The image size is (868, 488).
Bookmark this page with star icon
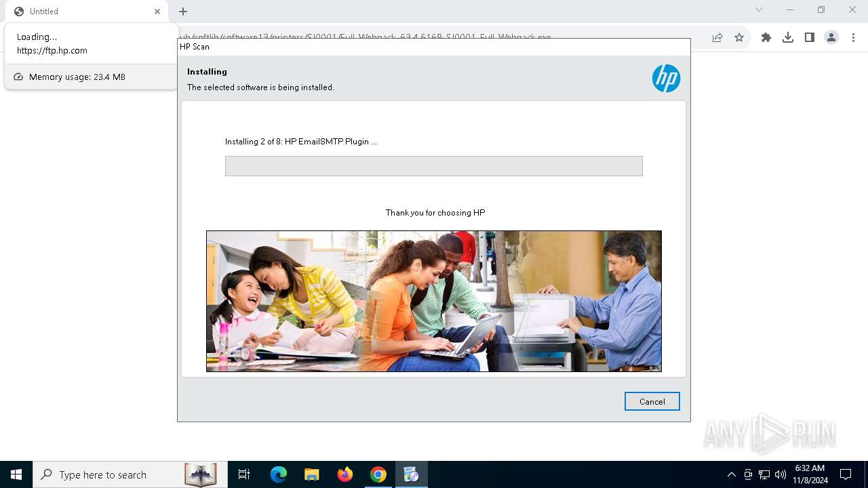coord(739,38)
